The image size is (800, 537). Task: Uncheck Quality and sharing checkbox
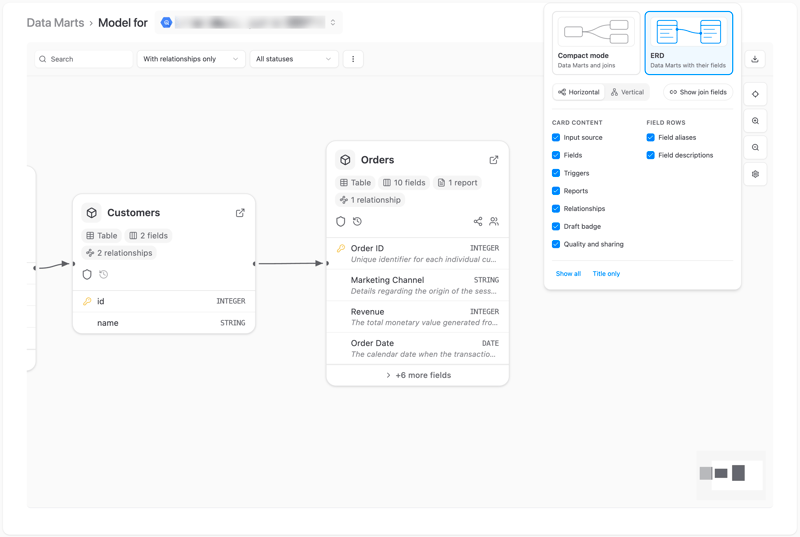[x=556, y=244]
